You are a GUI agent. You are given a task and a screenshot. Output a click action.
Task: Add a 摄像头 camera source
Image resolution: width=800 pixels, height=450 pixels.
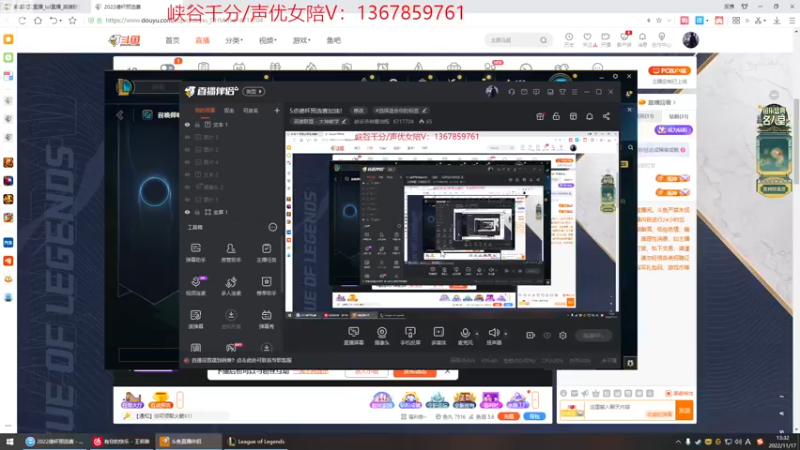(382, 336)
